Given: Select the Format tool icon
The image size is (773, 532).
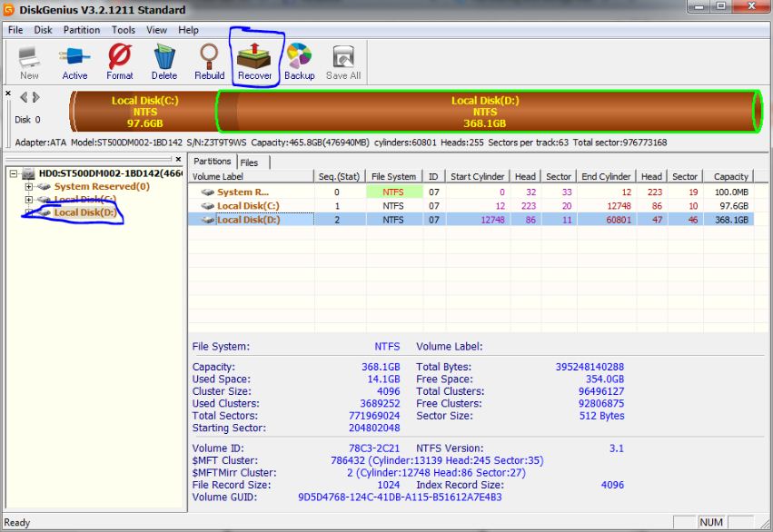Looking at the screenshot, I should tap(119, 62).
